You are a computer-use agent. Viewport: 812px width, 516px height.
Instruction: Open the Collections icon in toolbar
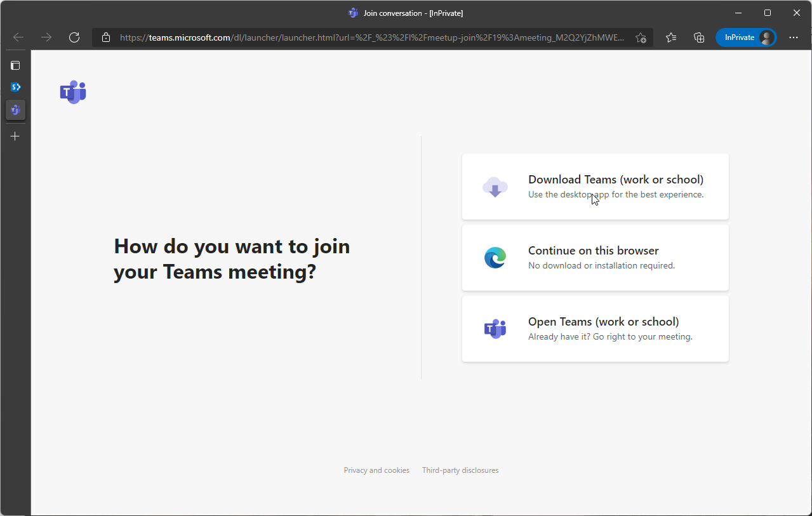pos(699,37)
